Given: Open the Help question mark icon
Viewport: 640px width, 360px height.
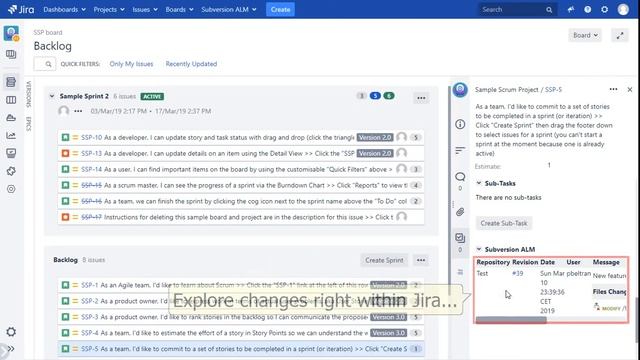Looking at the screenshot, I should pos(587,9).
